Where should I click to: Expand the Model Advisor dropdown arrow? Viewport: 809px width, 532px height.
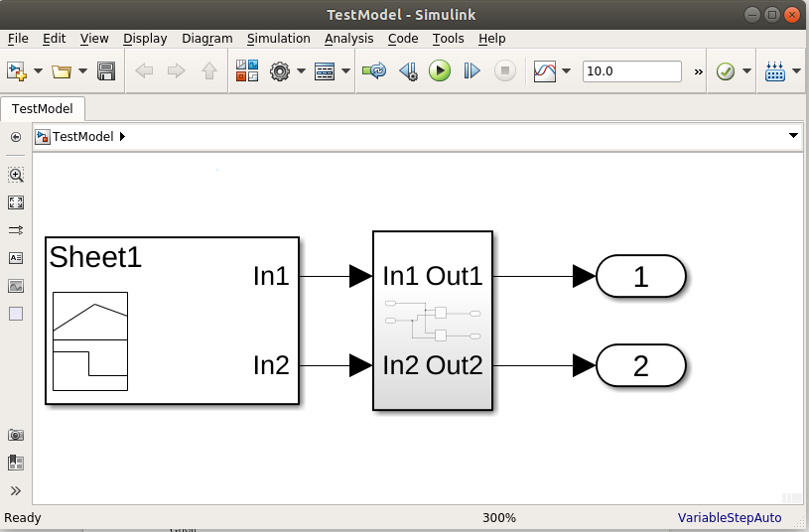[746, 71]
